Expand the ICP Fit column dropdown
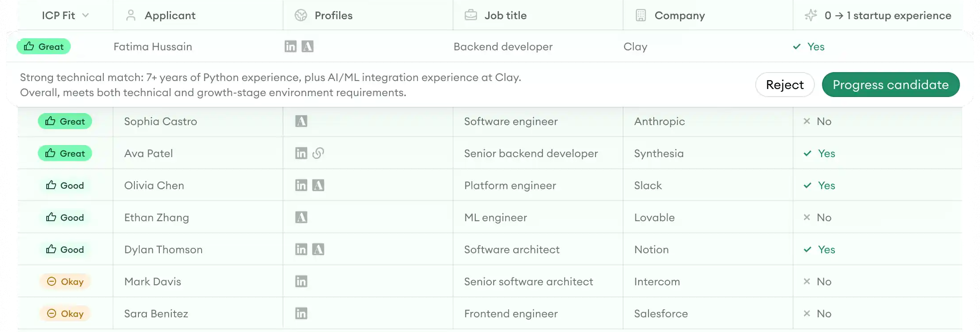980x332 pixels. click(85, 16)
